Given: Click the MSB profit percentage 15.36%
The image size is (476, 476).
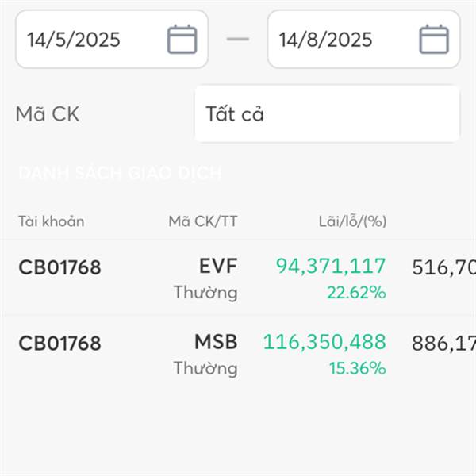Looking at the screenshot, I should (358, 368).
